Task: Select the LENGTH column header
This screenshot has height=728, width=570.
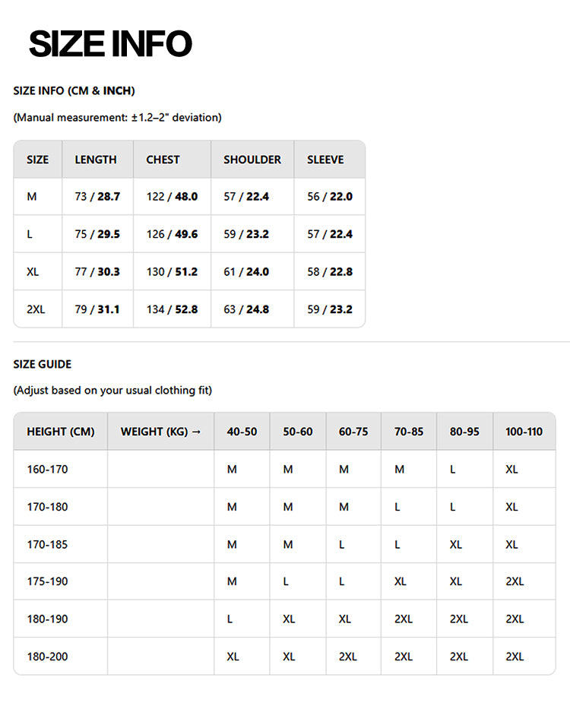Action: (96, 160)
